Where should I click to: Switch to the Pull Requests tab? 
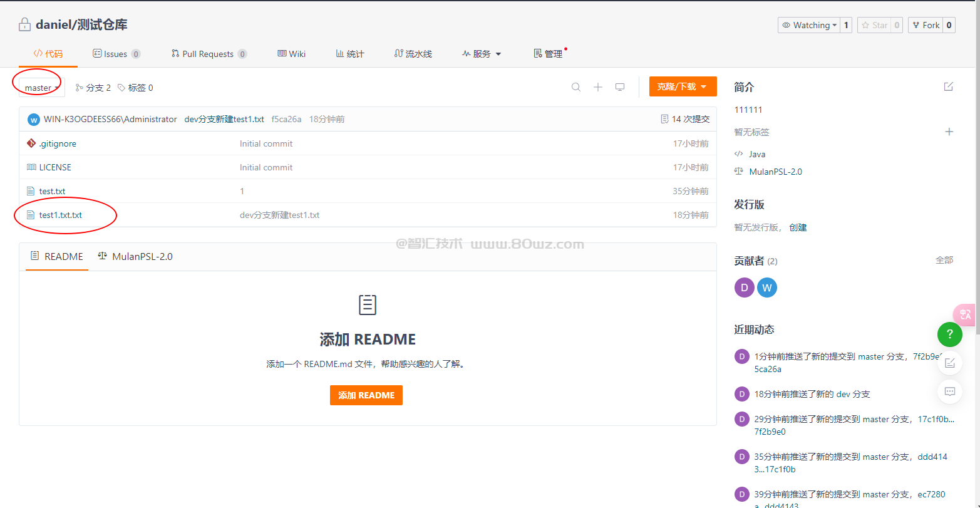pos(209,54)
